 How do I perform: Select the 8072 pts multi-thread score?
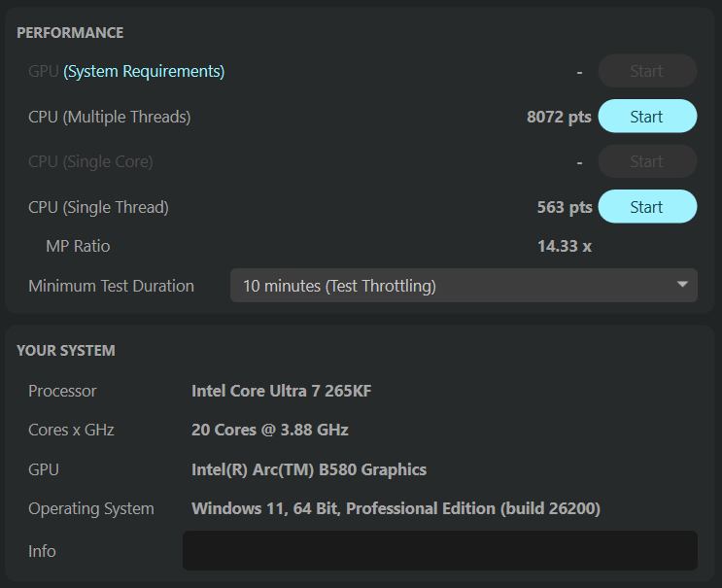(559, 117)
